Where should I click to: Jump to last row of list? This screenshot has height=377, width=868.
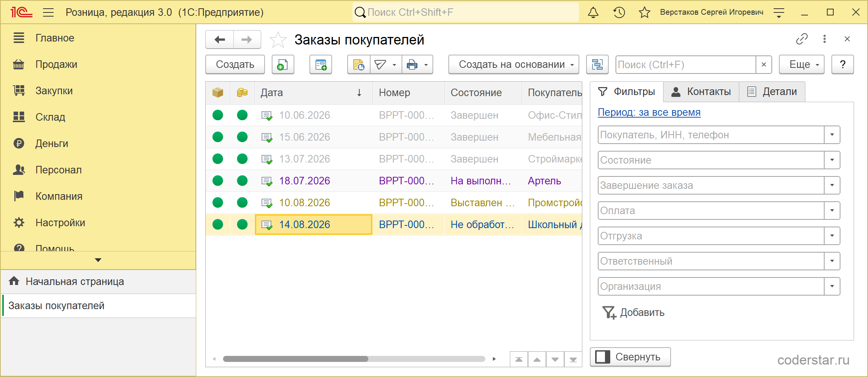[573, 359]
